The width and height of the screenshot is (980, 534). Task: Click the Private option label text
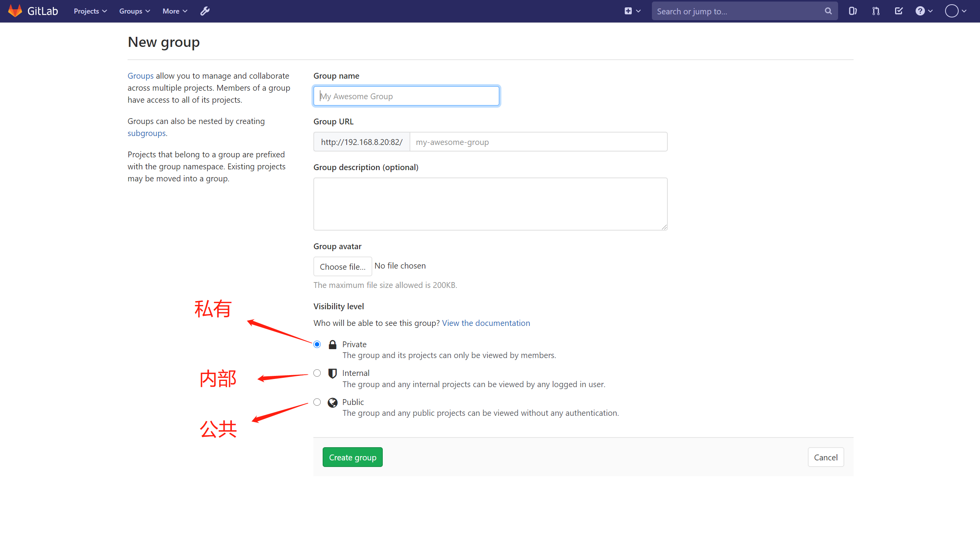tap(354, 345)
